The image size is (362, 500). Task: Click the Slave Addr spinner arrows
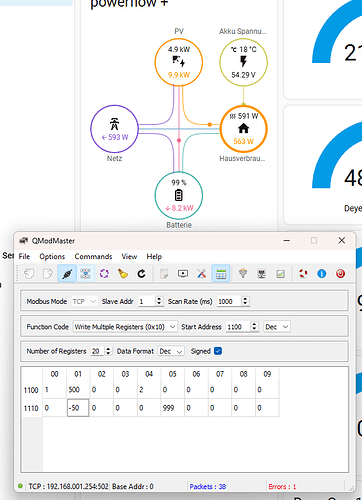pyautogui.click(x=159, y=301)
